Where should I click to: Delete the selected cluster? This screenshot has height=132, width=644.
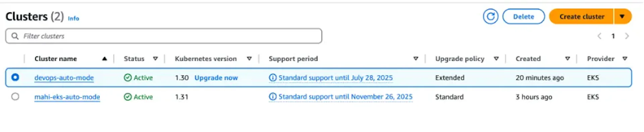(523, 16)
